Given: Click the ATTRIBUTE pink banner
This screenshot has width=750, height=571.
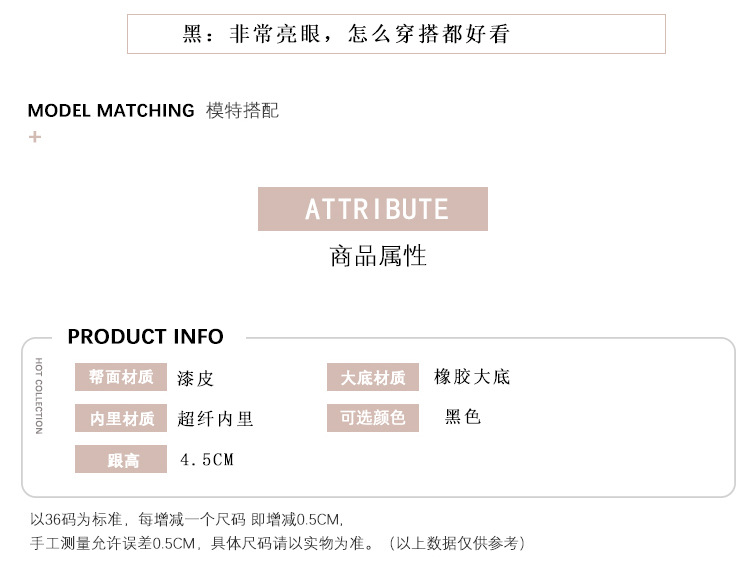Looking at the screenshot, I should [x=373, y=209].
